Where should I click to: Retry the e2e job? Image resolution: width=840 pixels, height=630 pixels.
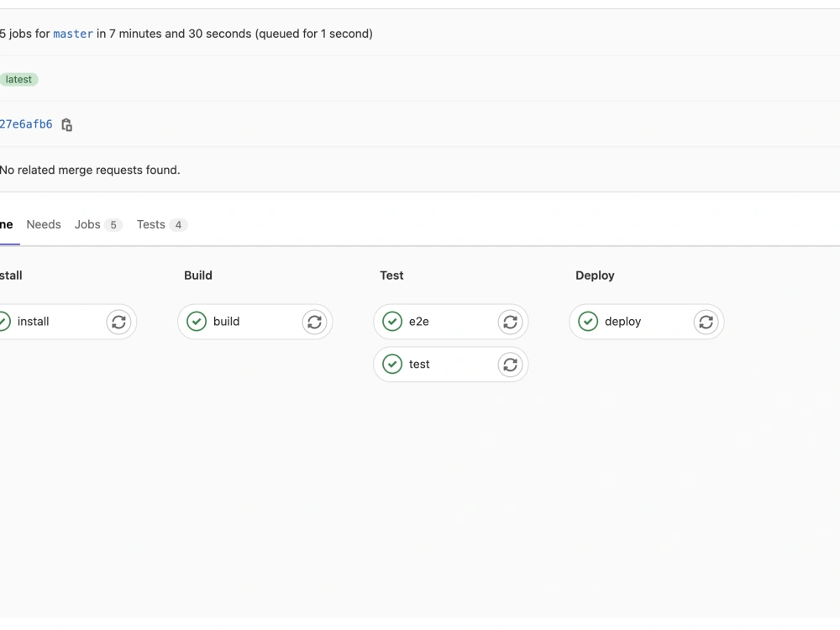point(510,322)
